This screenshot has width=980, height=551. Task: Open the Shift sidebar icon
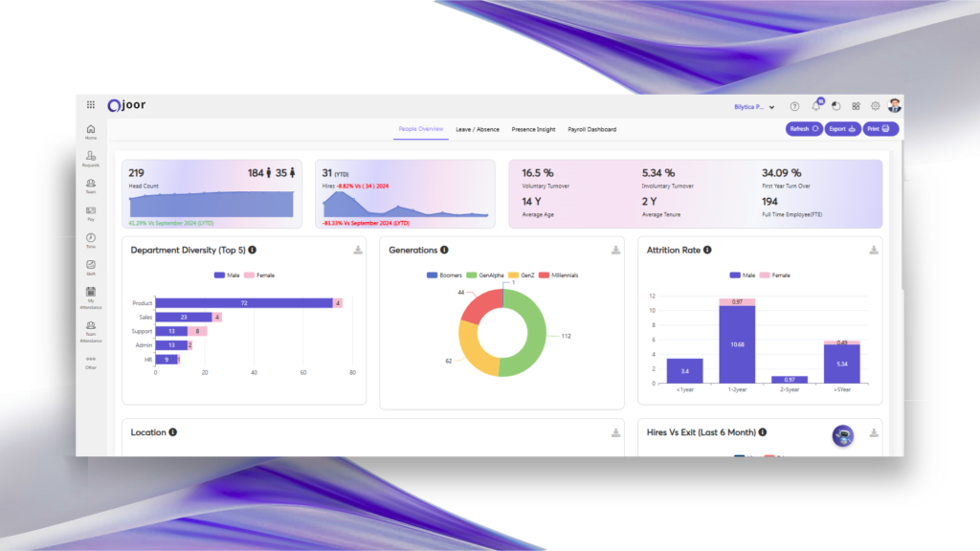click(90, 265)
